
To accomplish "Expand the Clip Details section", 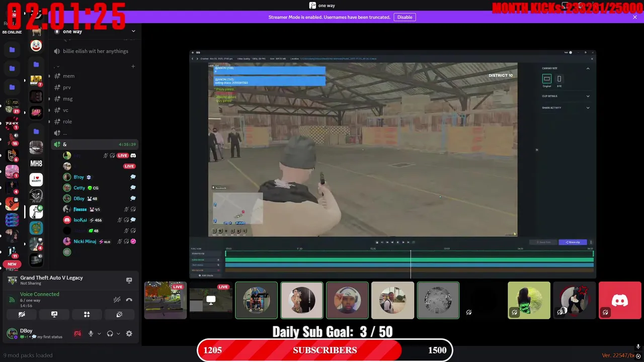I will (588, 96).
